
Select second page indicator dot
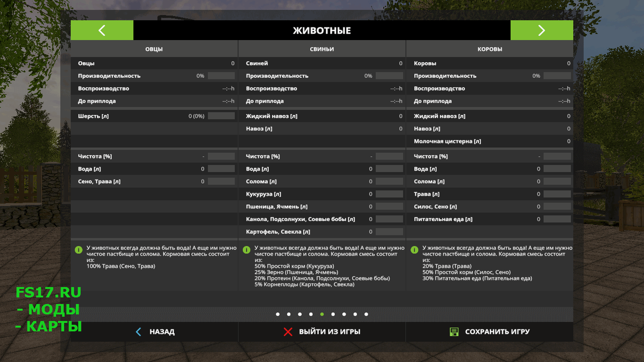coord(289,314)
